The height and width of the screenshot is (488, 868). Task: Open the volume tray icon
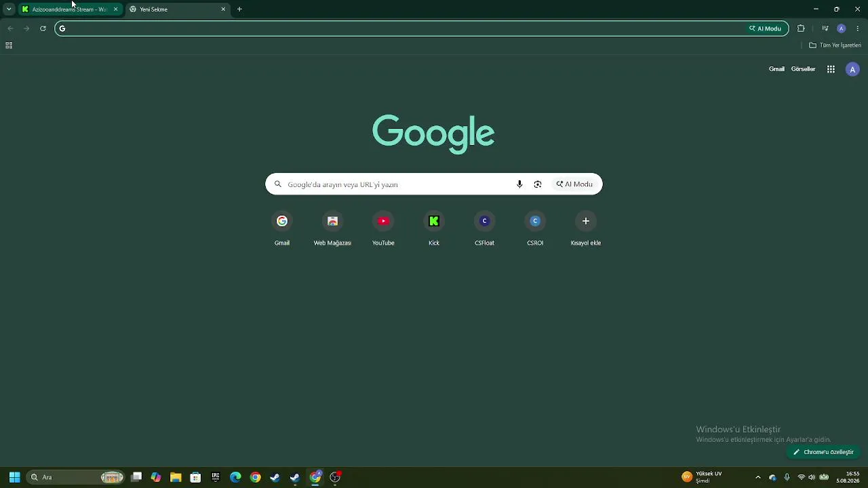(x=812, y=477)
